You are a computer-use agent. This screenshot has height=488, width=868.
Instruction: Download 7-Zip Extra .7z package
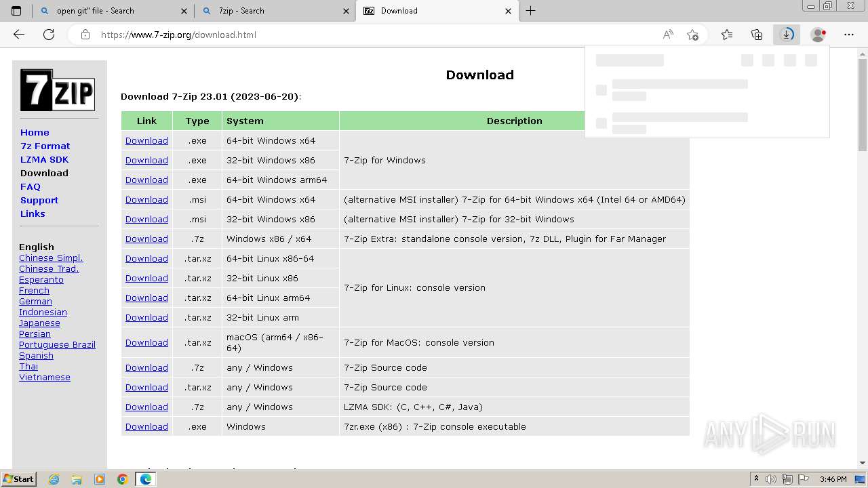(x=146, y=239)
